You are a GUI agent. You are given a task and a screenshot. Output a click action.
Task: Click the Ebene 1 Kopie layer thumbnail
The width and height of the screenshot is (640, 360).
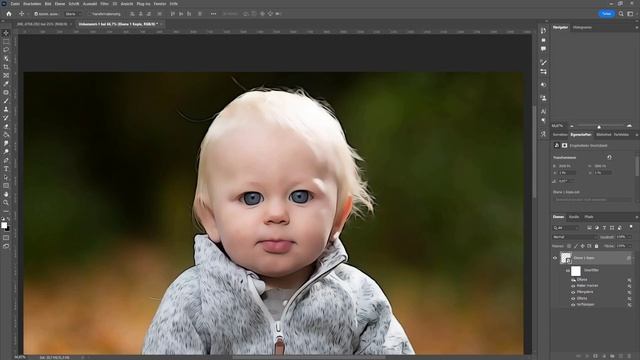pos(566,258)
